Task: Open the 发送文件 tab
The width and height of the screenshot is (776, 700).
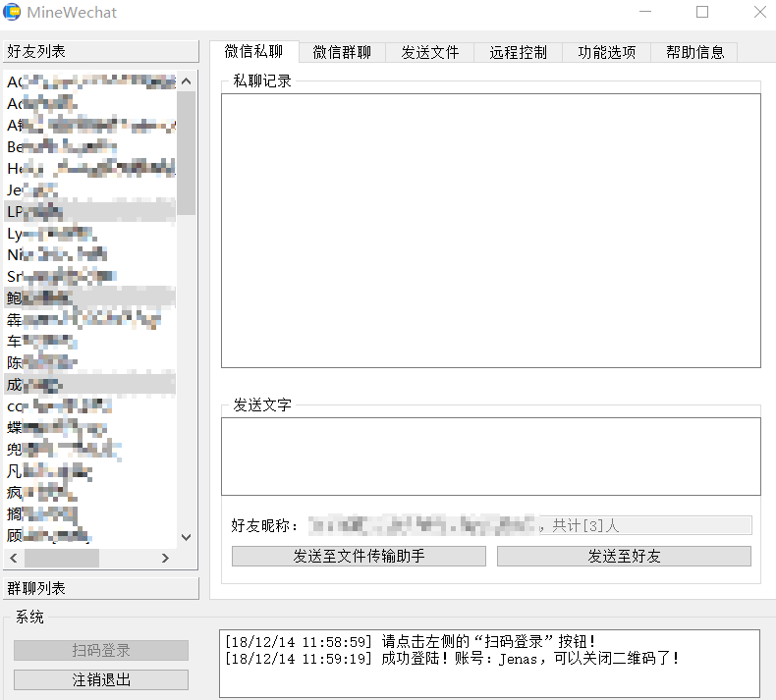Action: (430, 52)
